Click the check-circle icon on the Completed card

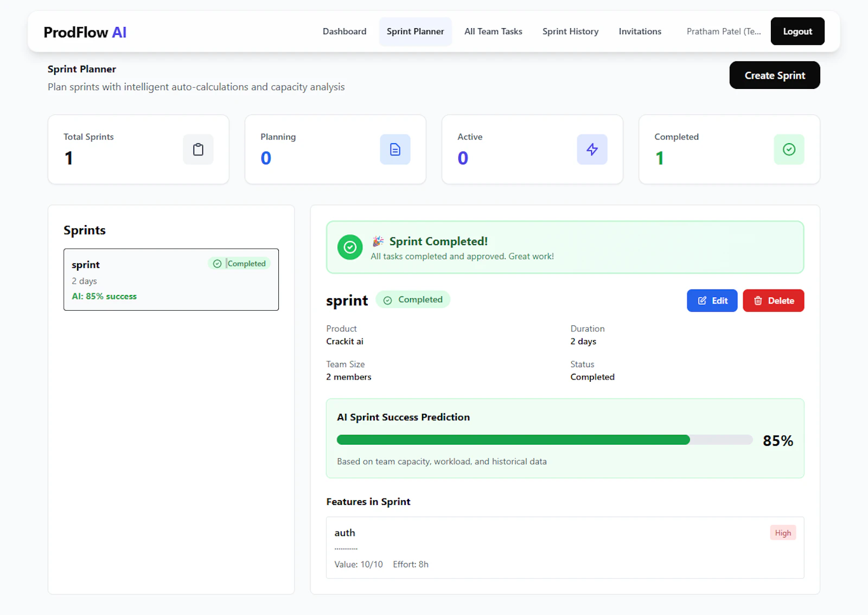point(789,149)
